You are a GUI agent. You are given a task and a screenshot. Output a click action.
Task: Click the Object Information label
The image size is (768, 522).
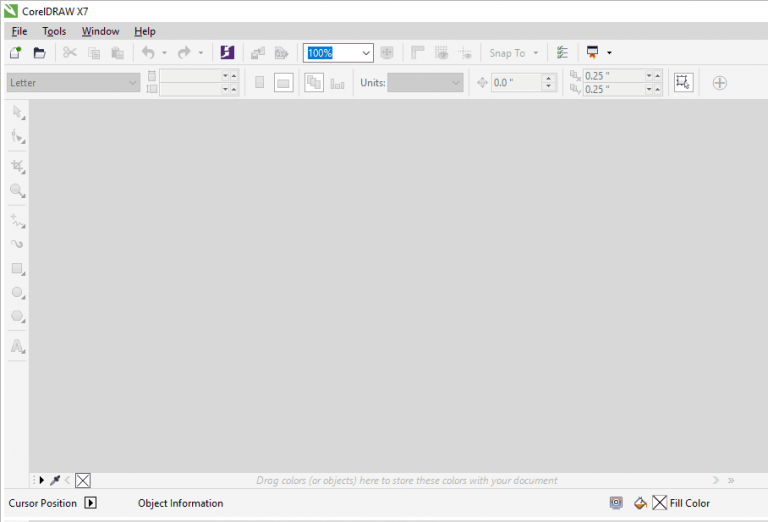coord(180,503)
